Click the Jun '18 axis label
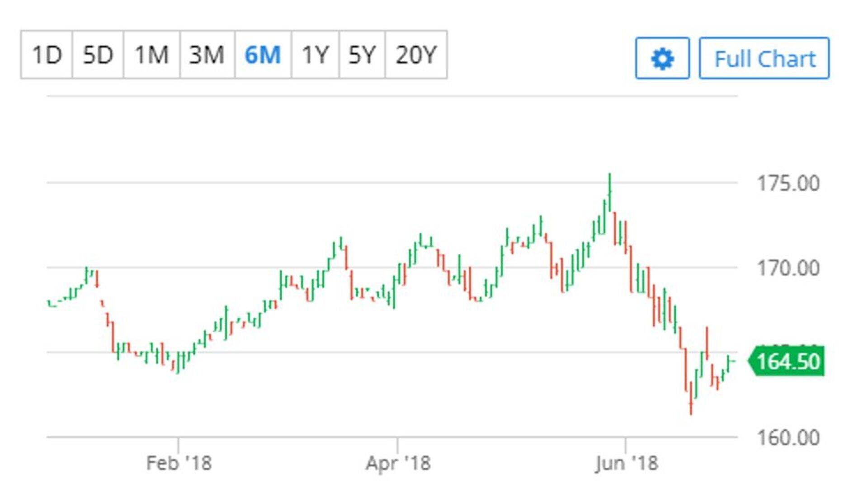This screenshot has width=868, height=503. click(x=626, y=463)
